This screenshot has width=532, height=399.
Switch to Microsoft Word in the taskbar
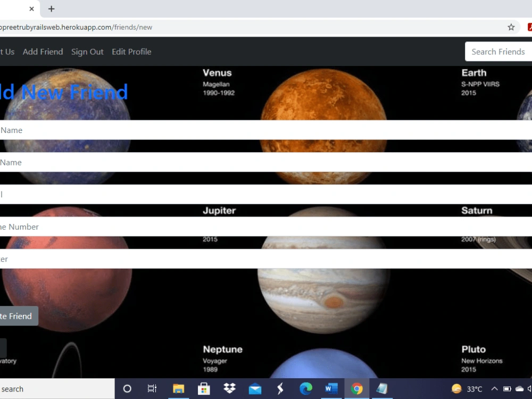click(331, 388)
